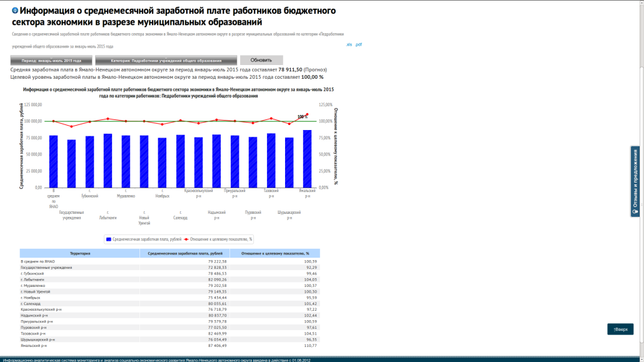This screenshot has height=362, width=644.
Task: Select the table row В среднем по ЯНАО
Action: pyautogui.click(x=169, y=261)
